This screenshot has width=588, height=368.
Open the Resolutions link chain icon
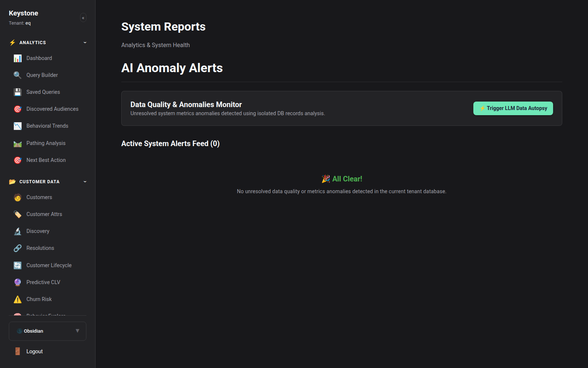pyautogui.click(x=18, y=248)
